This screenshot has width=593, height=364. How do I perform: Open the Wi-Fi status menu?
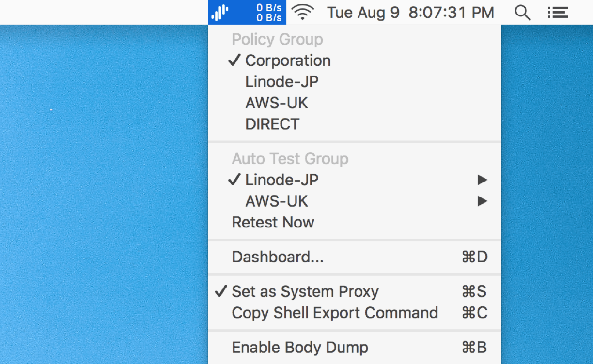point(303,12)
